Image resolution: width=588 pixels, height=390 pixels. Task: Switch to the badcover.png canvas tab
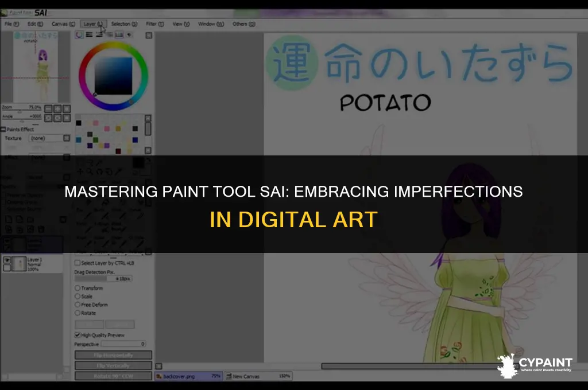pos(188,376)
